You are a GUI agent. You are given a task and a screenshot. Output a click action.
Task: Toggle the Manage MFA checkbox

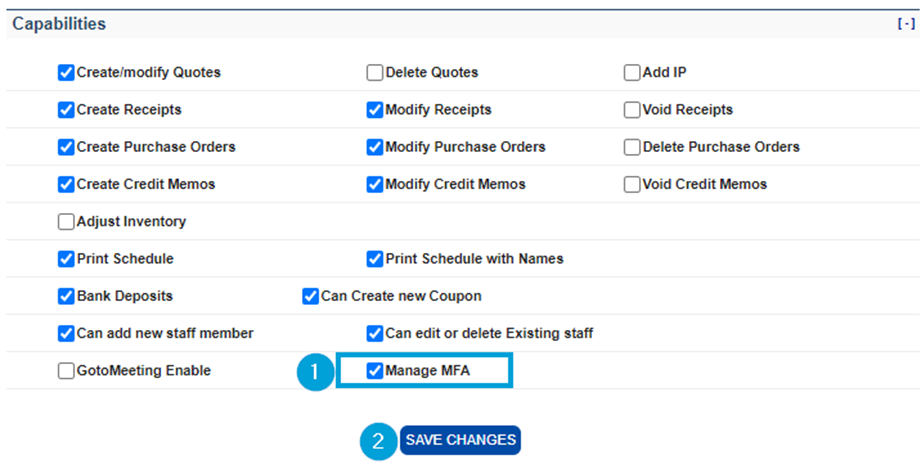pos(375,371)
